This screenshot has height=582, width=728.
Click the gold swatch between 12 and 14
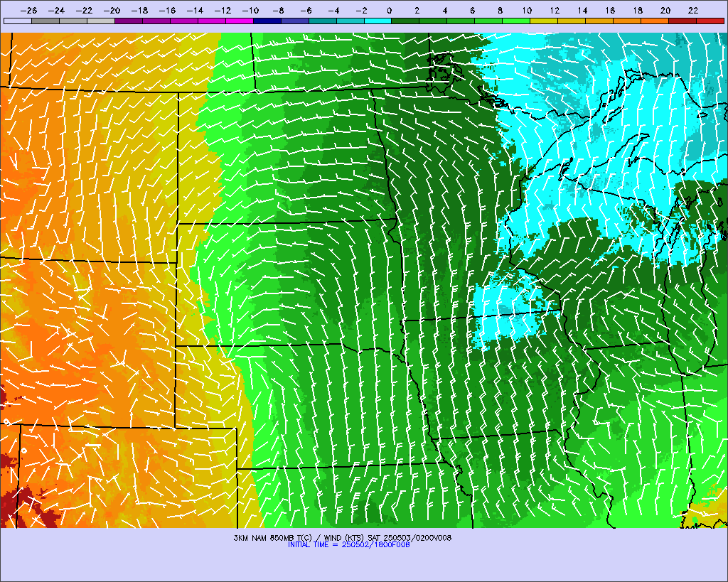[x=572, y=21]
